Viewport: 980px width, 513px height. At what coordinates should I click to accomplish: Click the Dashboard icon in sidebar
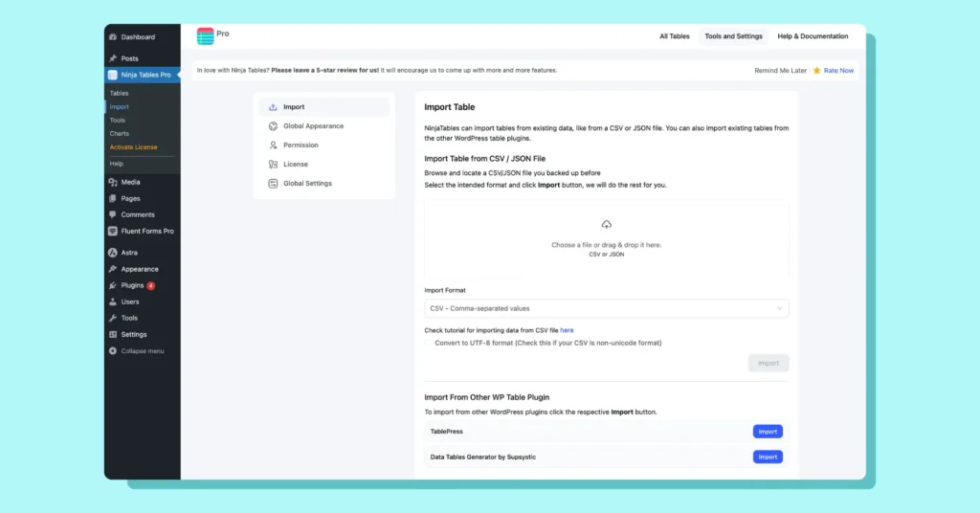(x=113, y=37)
